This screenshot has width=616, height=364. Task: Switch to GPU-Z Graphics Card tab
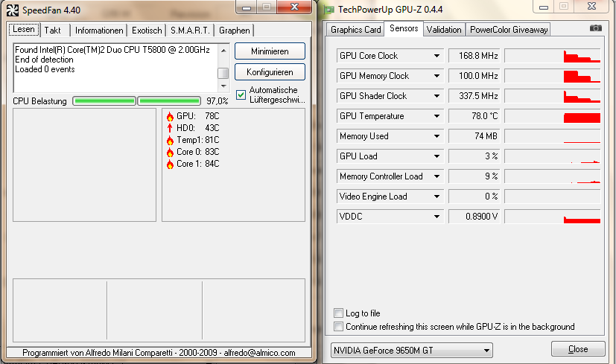(355, 30)
